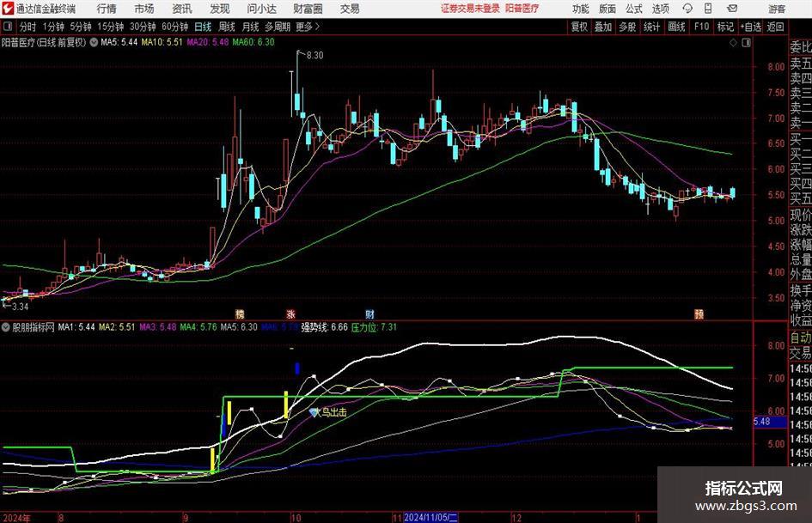The width and height of the screenshot is (812, 523).
Task: Open the mobile phone icon
Action: [x=708, y=9]
